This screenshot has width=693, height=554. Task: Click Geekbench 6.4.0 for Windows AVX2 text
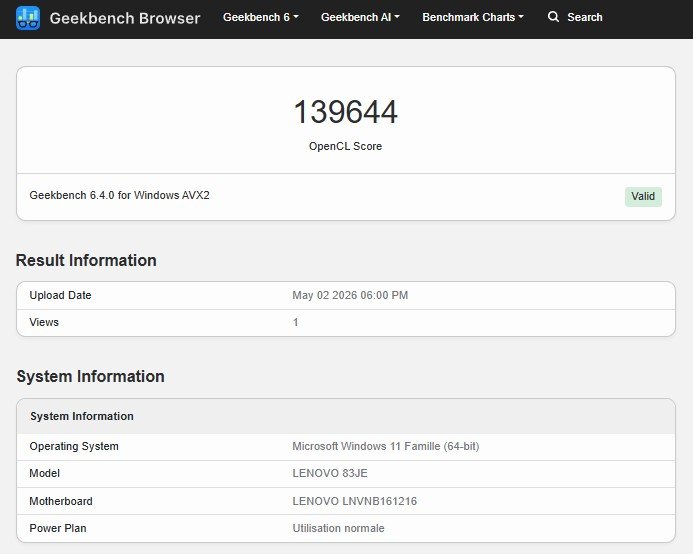pos(119,195)
